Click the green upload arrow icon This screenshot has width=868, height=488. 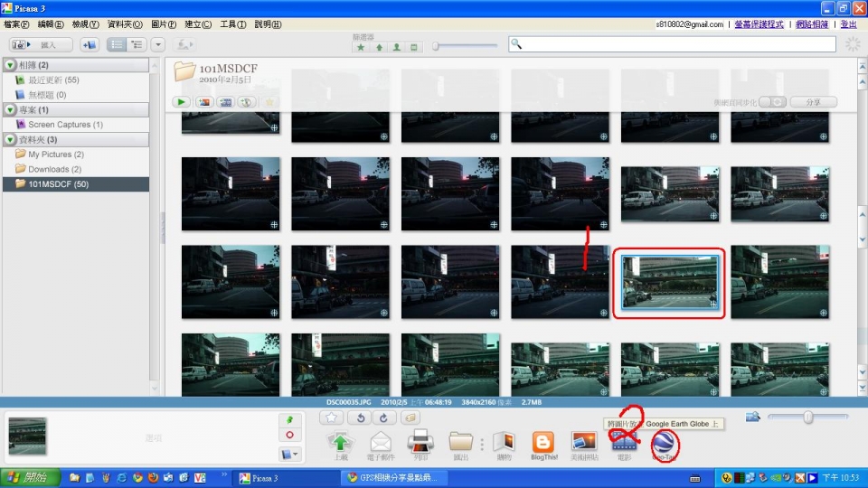pyautogui.click(x=340, y=443)
